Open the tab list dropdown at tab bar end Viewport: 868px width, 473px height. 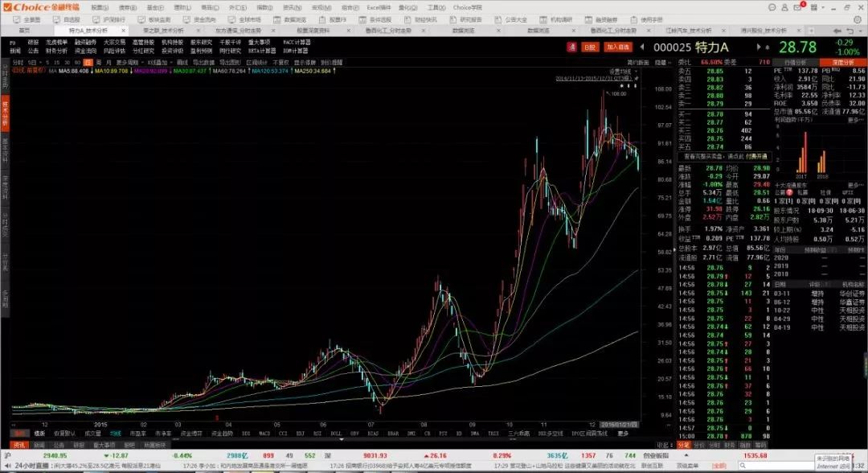862,31
